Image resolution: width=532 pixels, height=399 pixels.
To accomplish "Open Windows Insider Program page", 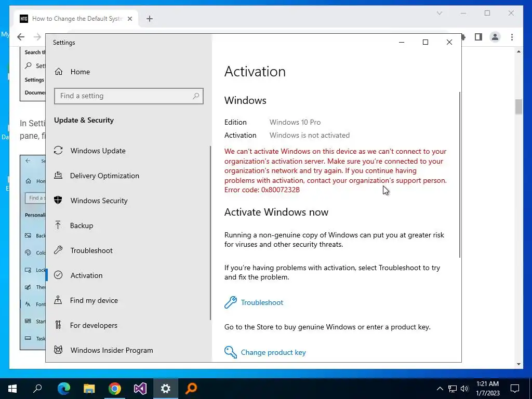I will [112, 350].
